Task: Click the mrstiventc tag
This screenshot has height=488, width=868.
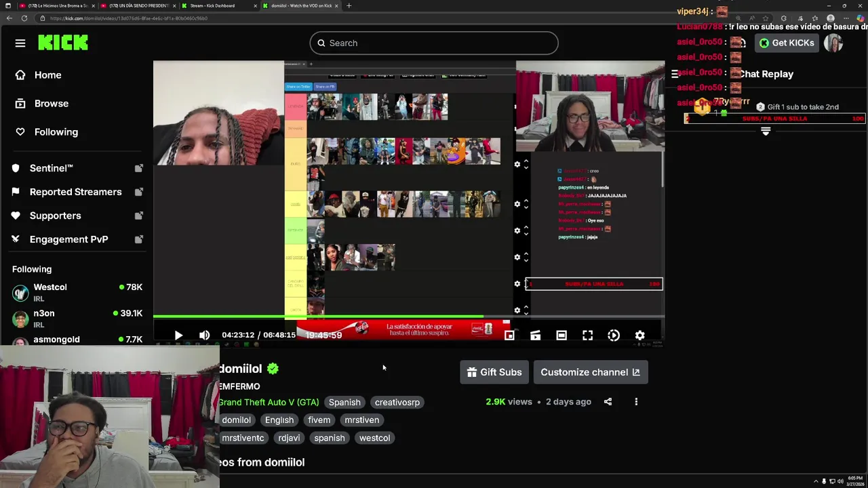Action: (x=242, y=438)
